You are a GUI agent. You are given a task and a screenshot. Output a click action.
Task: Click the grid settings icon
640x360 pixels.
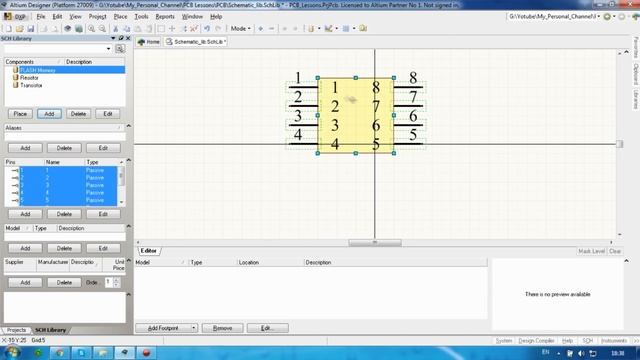coord(346,29)
